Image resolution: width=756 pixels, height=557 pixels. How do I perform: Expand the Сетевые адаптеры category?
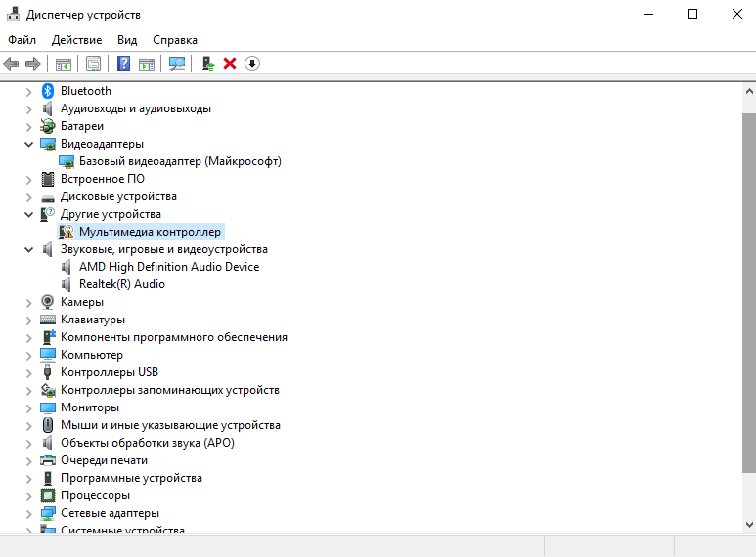pos(29,514)
